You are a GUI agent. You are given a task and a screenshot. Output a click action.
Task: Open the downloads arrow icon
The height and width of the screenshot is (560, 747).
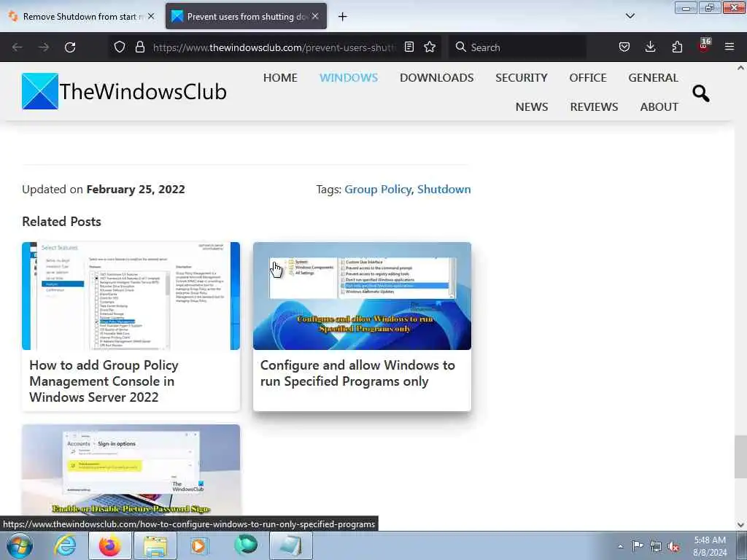coord(650,47)
